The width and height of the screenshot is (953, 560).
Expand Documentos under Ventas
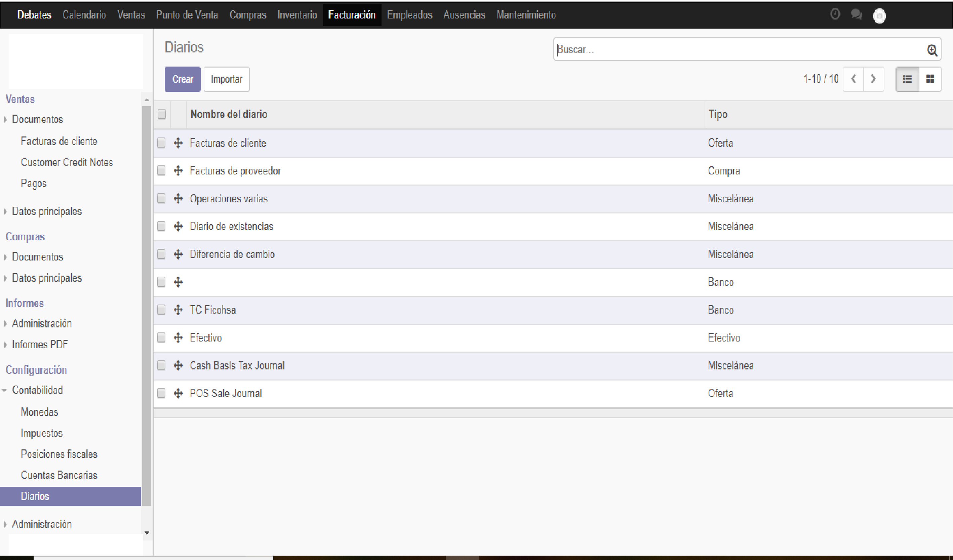point(37,119)
